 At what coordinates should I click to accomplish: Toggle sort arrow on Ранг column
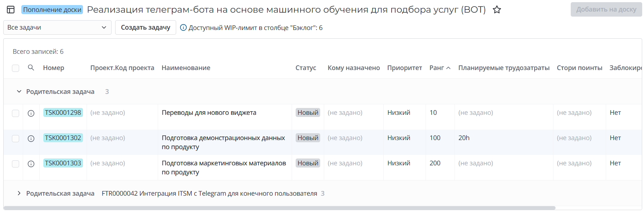pyautogui.click(x=448, y=68)
